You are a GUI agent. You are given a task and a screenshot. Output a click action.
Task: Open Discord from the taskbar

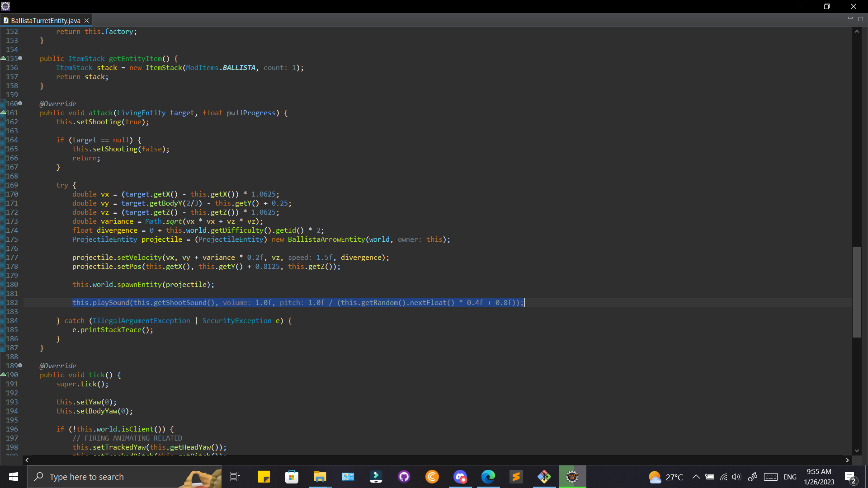460,477
